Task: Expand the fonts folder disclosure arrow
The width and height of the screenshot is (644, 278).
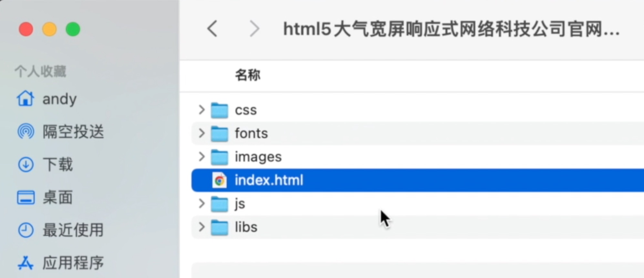Action: (202, 133)
